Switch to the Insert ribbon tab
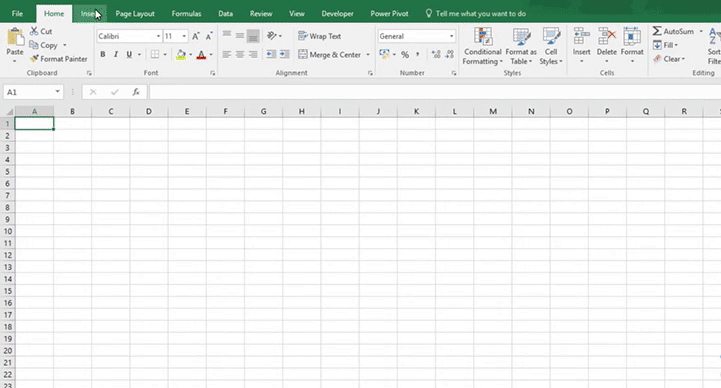The width and height of the screenshot is (721, 388). pos(89,13)
